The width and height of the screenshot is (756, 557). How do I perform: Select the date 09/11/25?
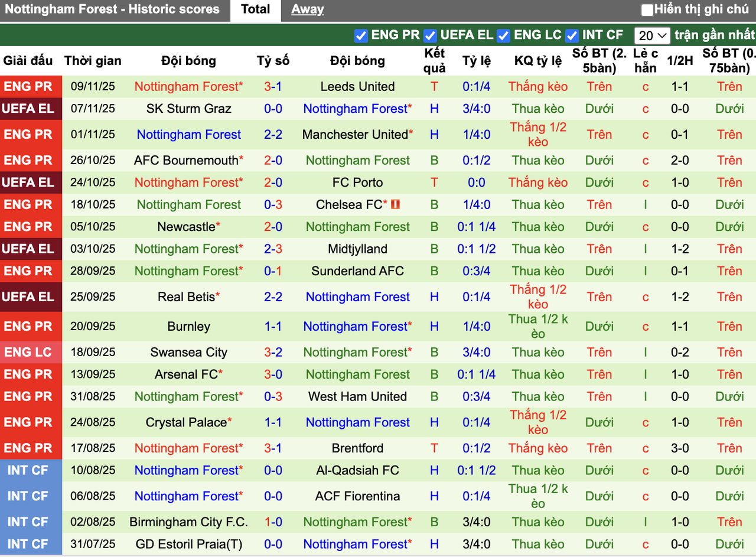(93, 86)
